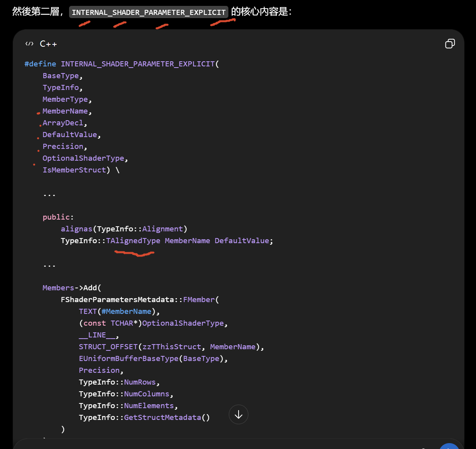Click the (const TCHAR*)OptionalShaderType, line
The height and width of the screenshot is (449, 476).
pyautogui.click(x=153, y=323)
